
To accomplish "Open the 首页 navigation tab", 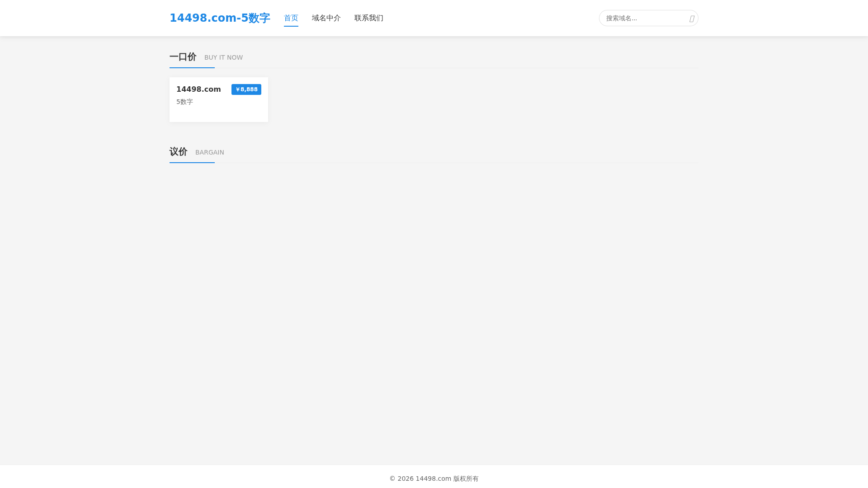I will click(291, 18).
